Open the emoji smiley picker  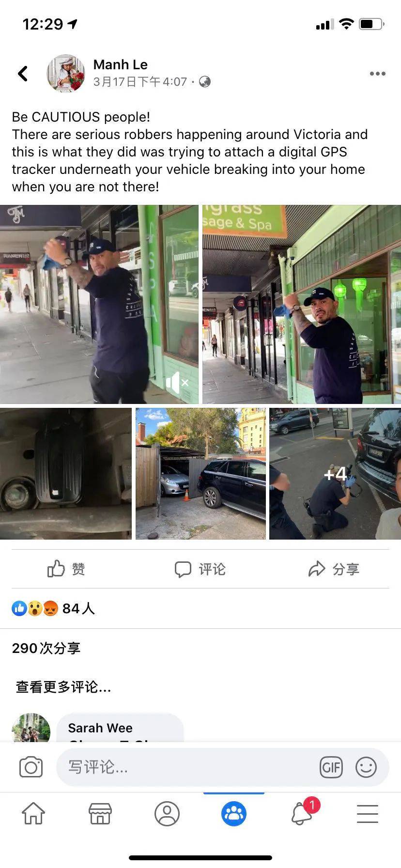point(366,767)
